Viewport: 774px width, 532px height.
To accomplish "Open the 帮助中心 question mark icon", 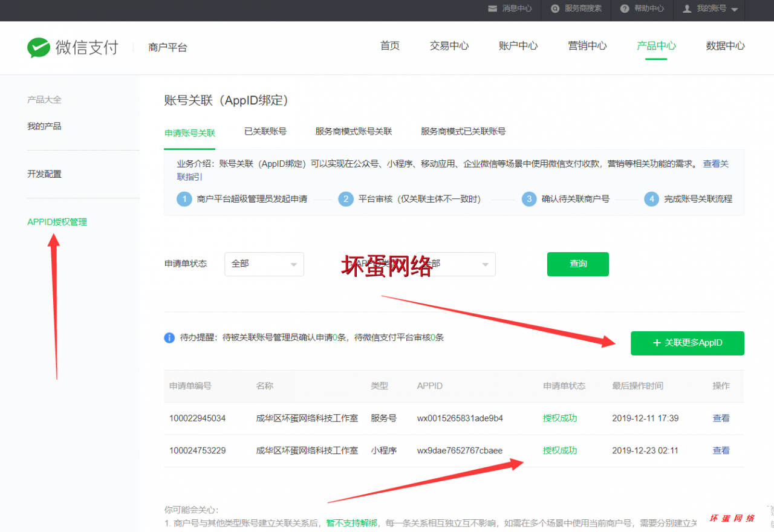I will (624, 9).
